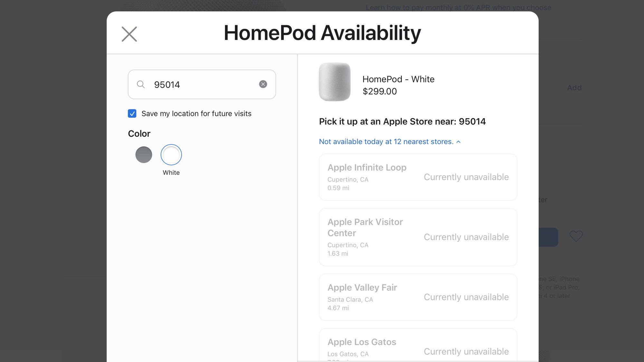Click the blue button beside the heart

(548, 237)
